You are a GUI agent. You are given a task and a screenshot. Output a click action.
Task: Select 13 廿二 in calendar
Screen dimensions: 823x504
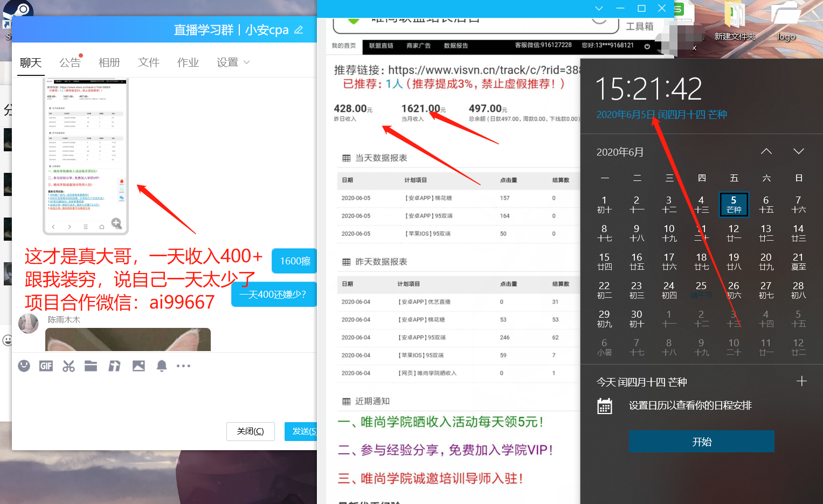coord(766,233)
